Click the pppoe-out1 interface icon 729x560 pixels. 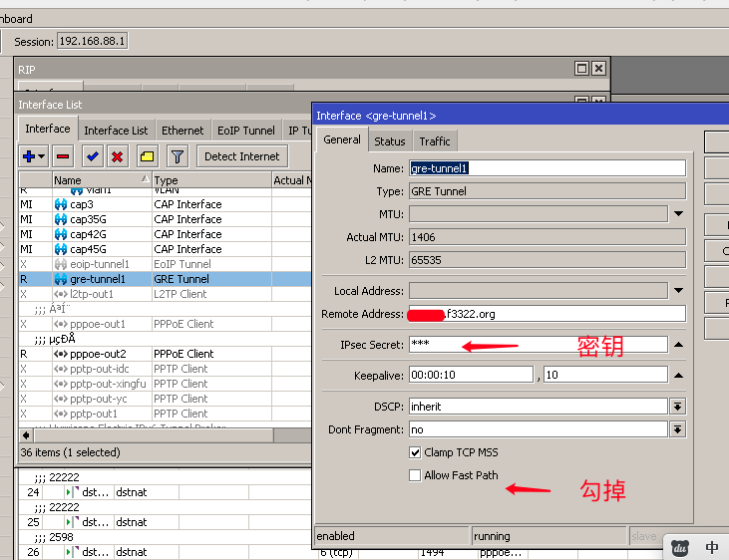pyautogui.click(x=61, y=324)
